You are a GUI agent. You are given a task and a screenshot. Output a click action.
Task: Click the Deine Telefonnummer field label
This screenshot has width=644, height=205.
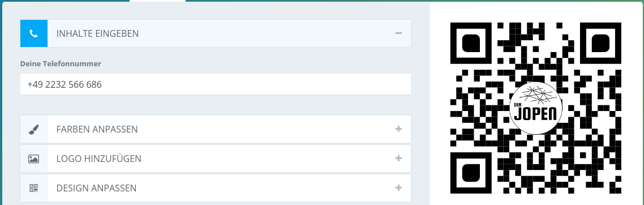(x=61, y=63)
